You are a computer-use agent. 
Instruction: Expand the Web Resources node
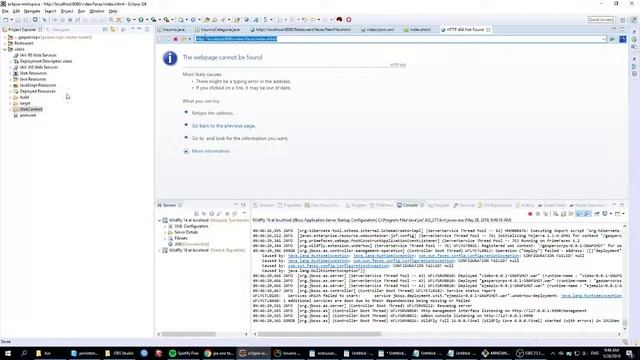[x=11, y=73]
